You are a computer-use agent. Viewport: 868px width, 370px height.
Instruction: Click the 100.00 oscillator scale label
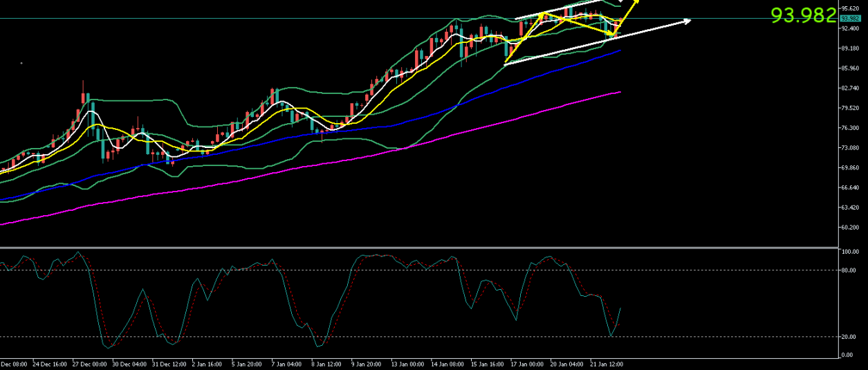[x=851, y=252]
